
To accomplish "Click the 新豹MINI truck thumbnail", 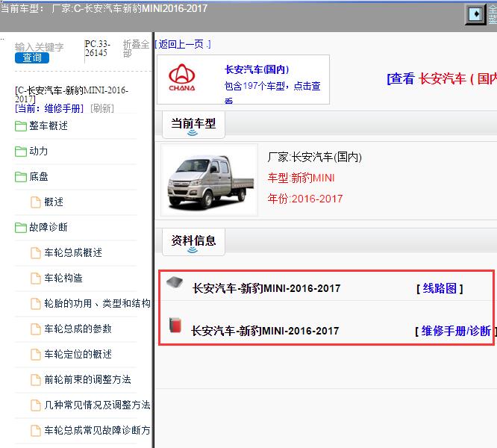I will [x=210, y=180].
